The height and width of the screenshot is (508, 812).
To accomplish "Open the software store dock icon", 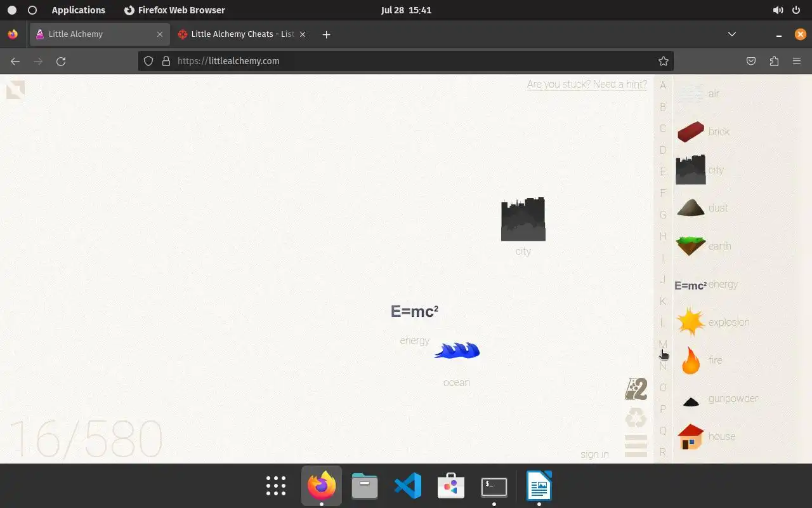I will click(451, 486).
